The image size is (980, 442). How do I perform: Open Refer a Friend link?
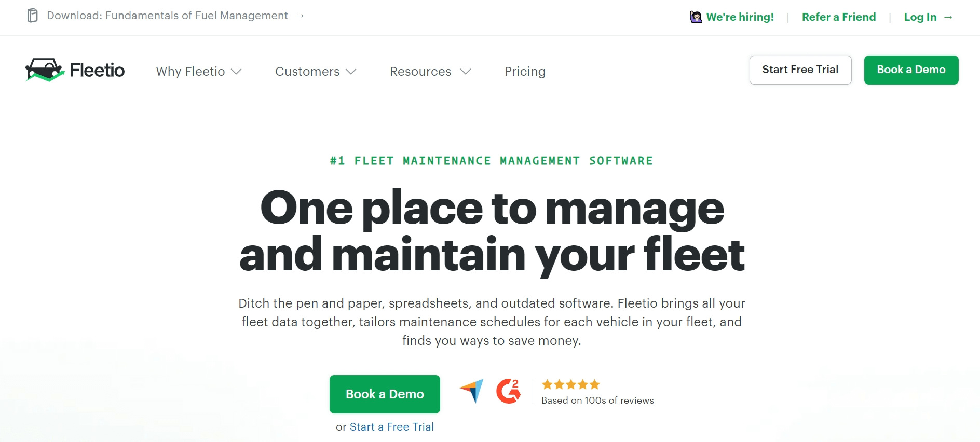839,17
